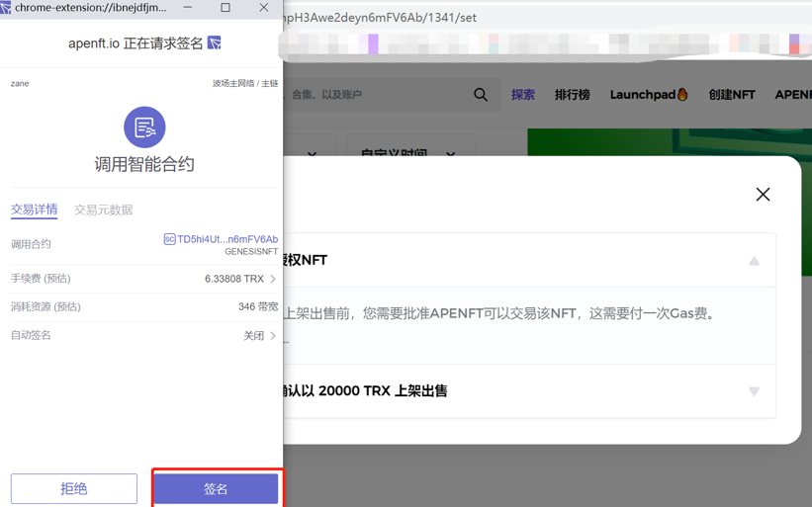
Task: Click the TronLink logo next to the signature request
Action: [x=215, y=42]
